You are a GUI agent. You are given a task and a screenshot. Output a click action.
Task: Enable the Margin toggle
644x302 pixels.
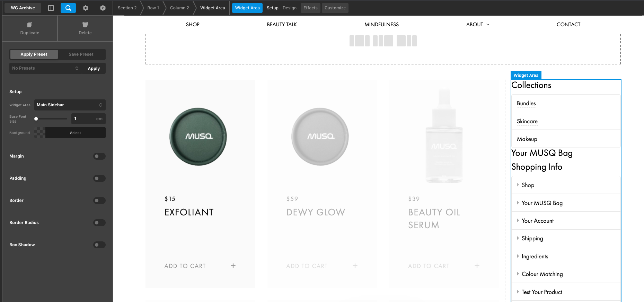99,156
